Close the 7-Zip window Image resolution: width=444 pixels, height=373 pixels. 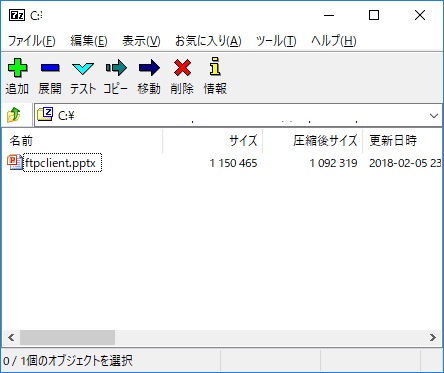point(420,15)
